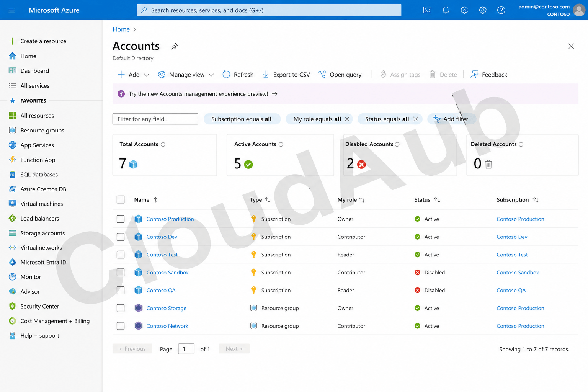The width and height of the screenshot is (588, 392).
Task: Click the Security Center shield icon
Action: tap(12, 306)
